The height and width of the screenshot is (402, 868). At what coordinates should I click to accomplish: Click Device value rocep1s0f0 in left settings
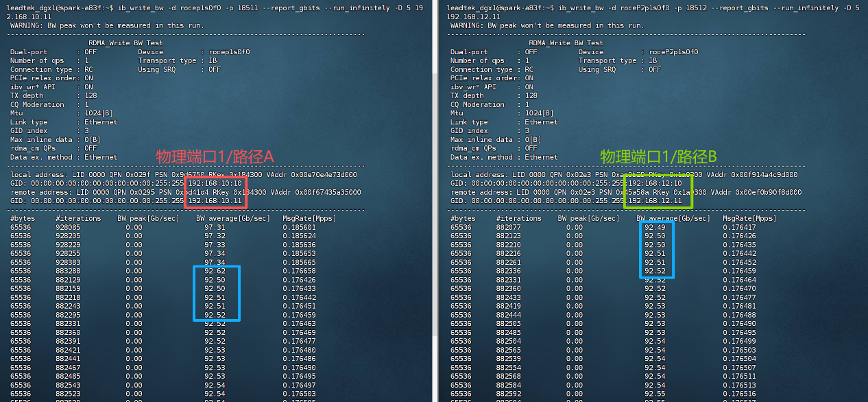[229, 51]
